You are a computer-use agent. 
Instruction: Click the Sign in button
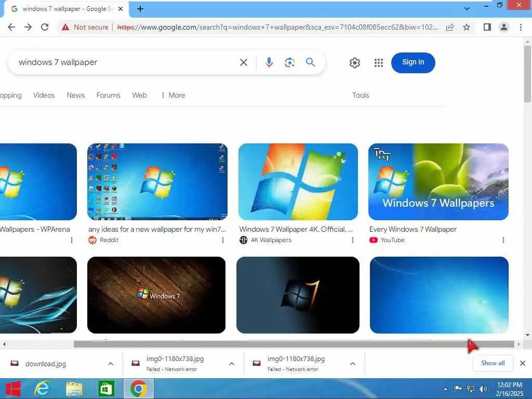[413, 62]
